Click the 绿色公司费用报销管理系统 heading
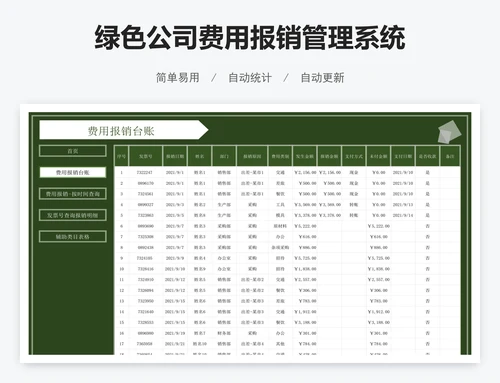 click(x=250, y=37)
